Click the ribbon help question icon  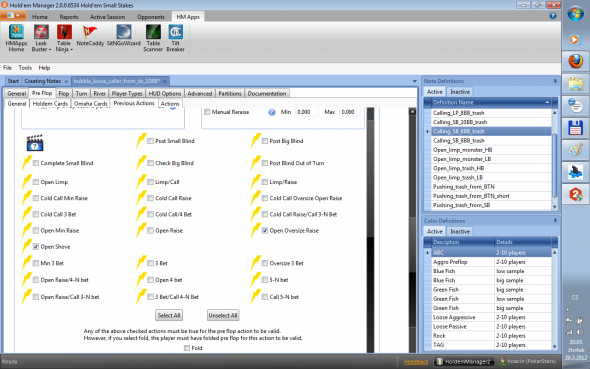point(553,16)
